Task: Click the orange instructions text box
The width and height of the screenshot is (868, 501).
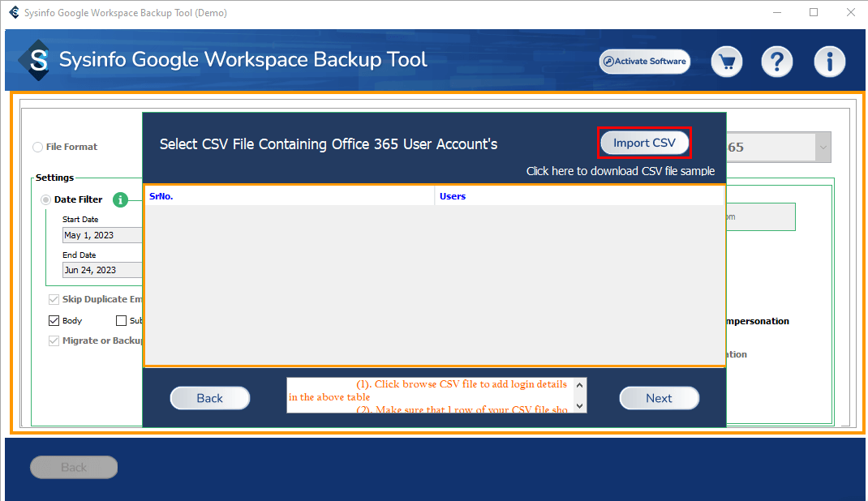Action: [430, 396]
